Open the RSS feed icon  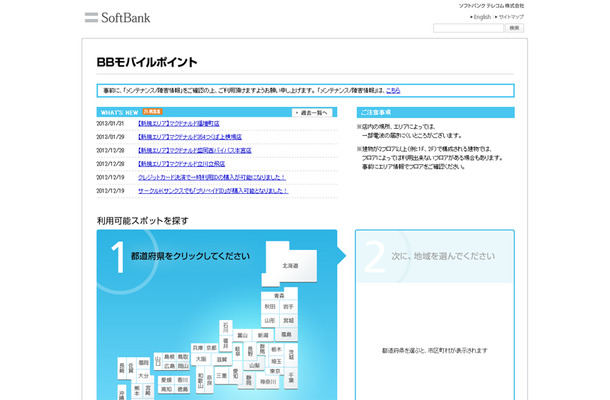152,112
